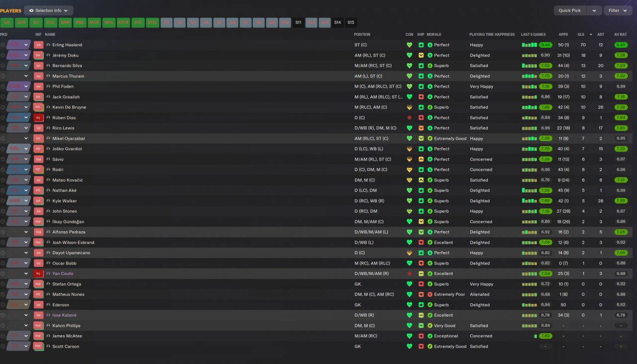This screenshot has width=637, height=364.
Task: Sort by the APPS column header
Action: pyautogui.click(x=563, y=35)
